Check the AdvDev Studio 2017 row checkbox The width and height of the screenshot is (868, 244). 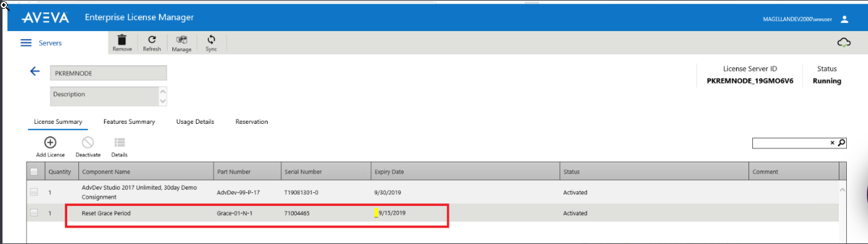pyautogui.click(x=34, y=192)
